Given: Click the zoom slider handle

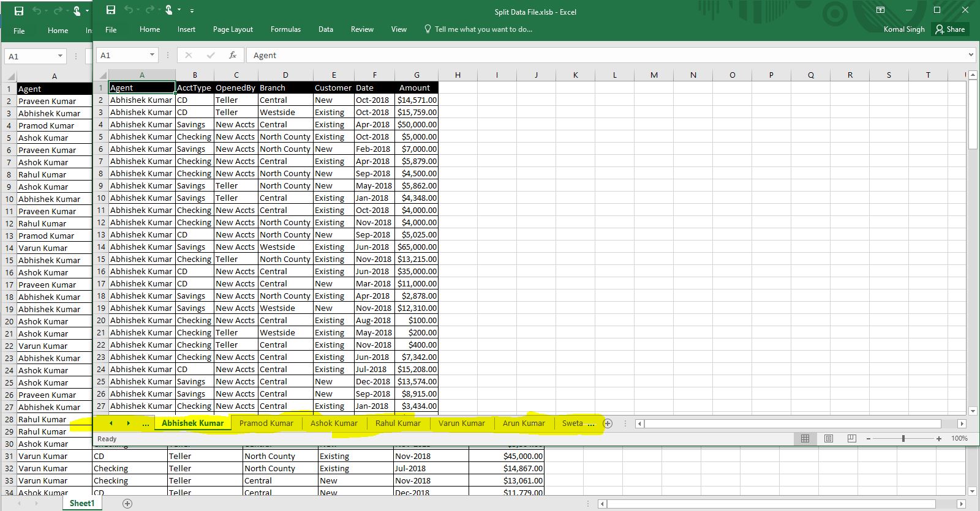Looking at the screenshot, I should pos(903,439).
